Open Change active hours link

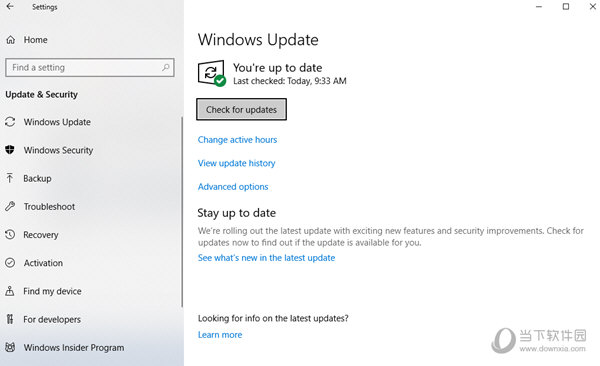[x=237, y=140]
